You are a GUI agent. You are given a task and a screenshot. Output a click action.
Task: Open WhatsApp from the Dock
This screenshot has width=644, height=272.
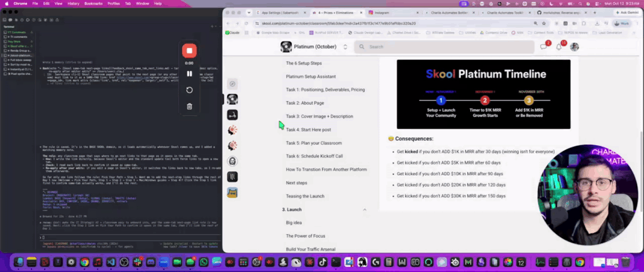204,262
